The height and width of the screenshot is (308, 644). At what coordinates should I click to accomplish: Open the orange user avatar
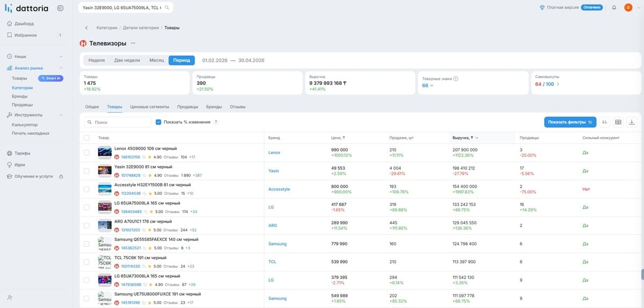(628, 8)
